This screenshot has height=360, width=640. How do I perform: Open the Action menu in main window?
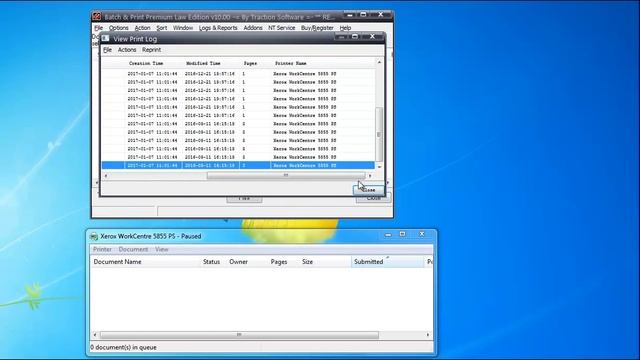(x=142, y=28)
